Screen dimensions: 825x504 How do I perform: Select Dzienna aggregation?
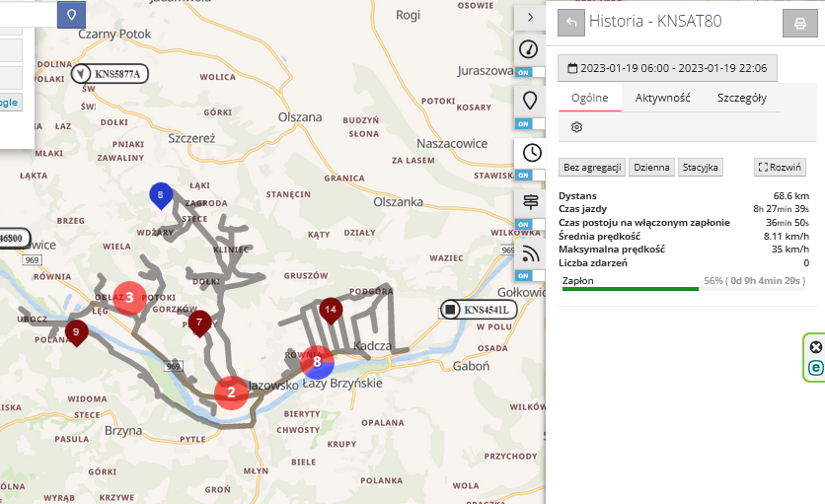651,168
